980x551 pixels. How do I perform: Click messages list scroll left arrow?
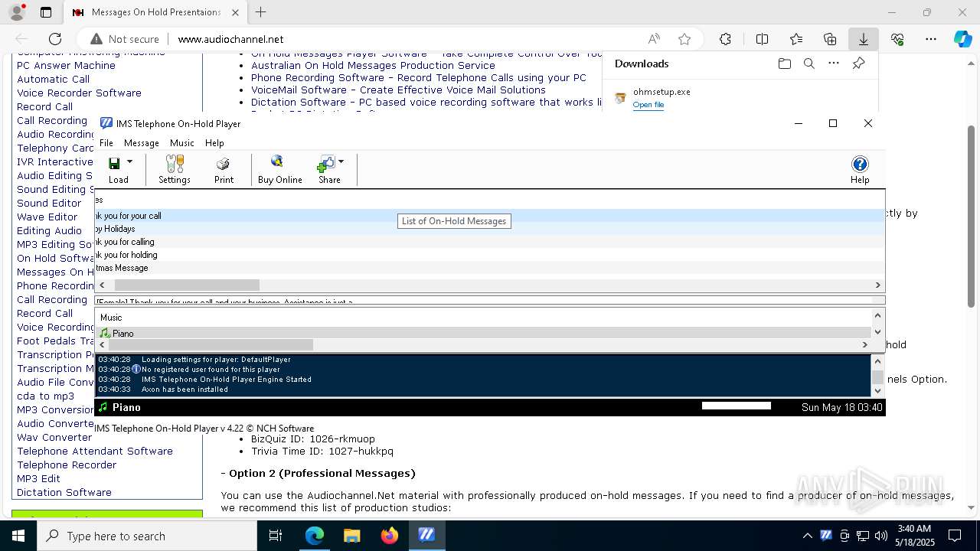[x=102, y=285]
